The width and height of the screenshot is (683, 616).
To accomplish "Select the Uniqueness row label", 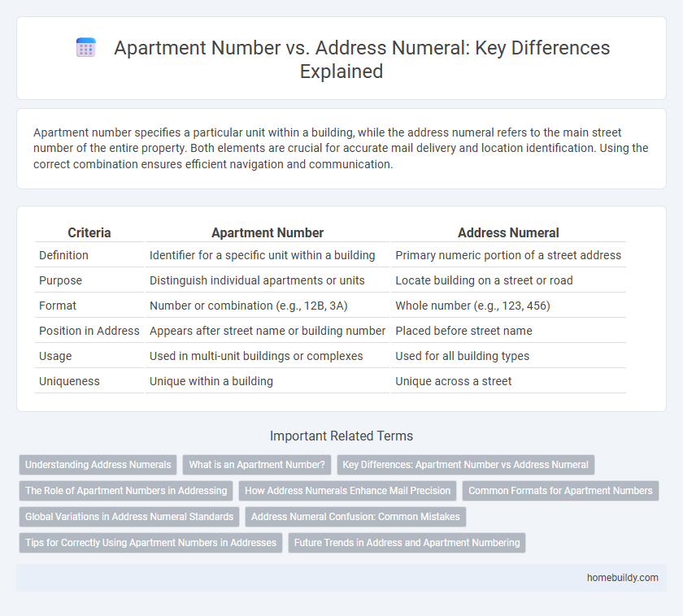I will [x=69, y=381].
